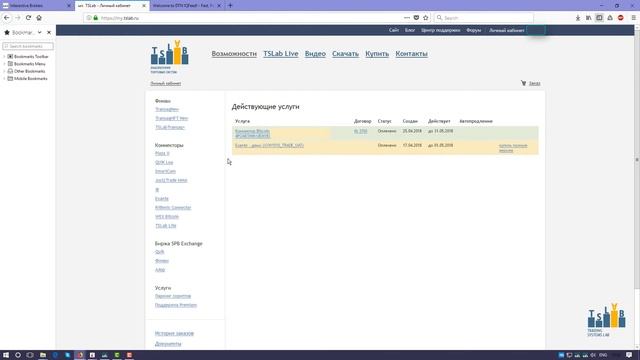
Task: Open the QUIK Lua connector link
Action: 164,162
